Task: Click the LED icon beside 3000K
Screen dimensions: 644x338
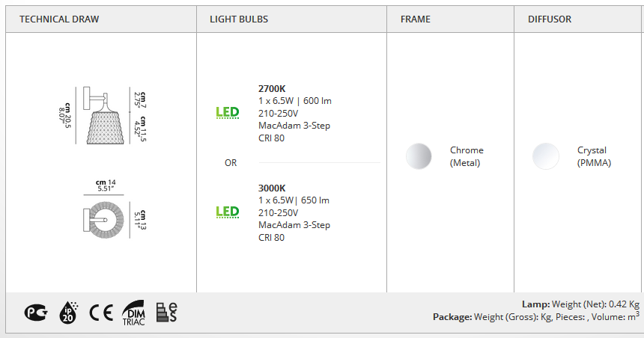Action: click(x=228, y=212)
